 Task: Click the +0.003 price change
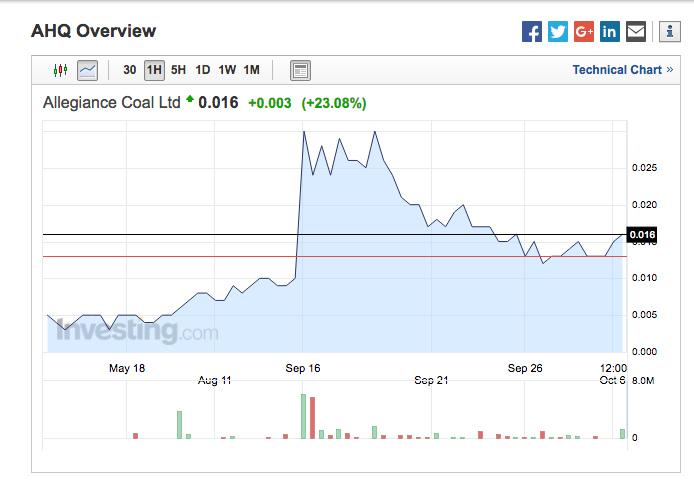(x=270, y=103)
